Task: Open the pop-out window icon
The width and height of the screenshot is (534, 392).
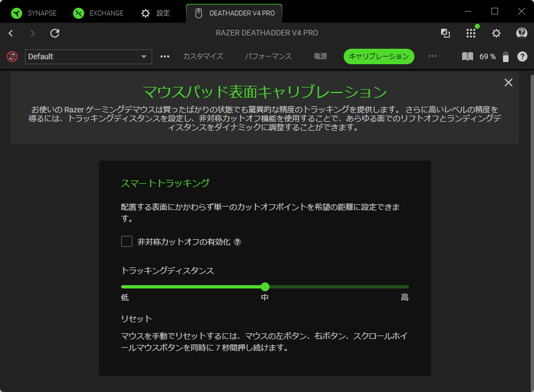Action: coord(445,33)
